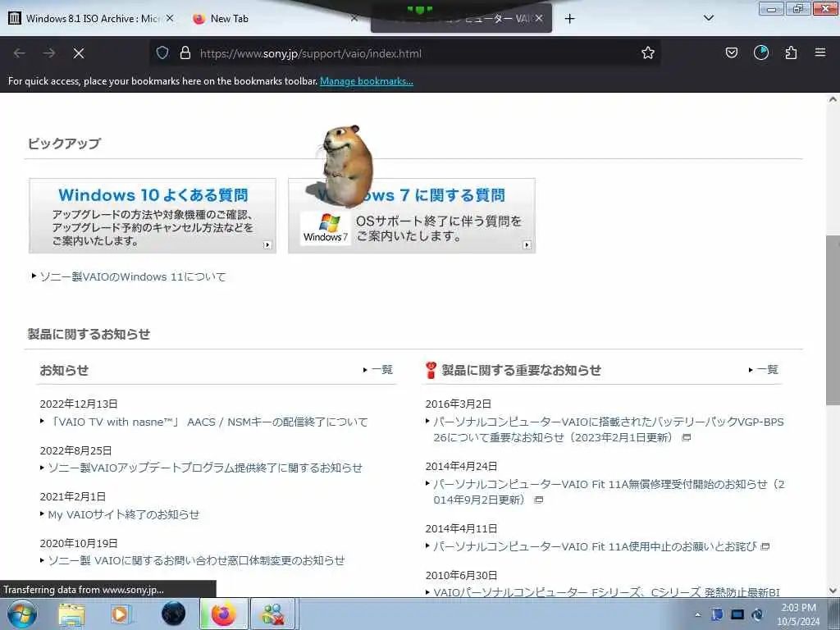
Task: Open the Windows 7 に関する質問 banner
Action: coord(412,216)
